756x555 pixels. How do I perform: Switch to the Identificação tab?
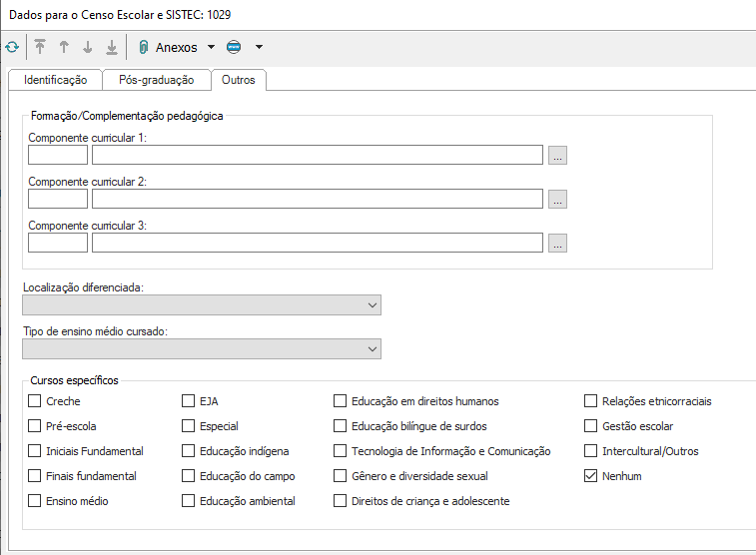pos(55,80)
